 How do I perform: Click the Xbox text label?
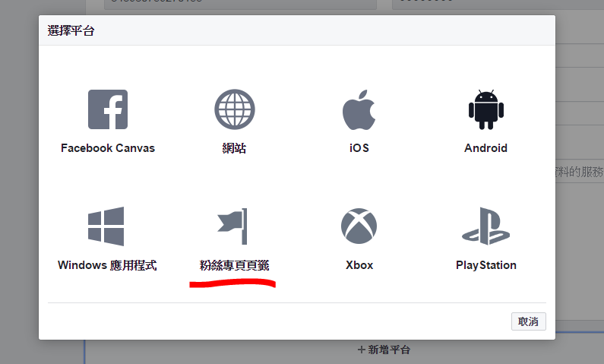coord(359,265)
